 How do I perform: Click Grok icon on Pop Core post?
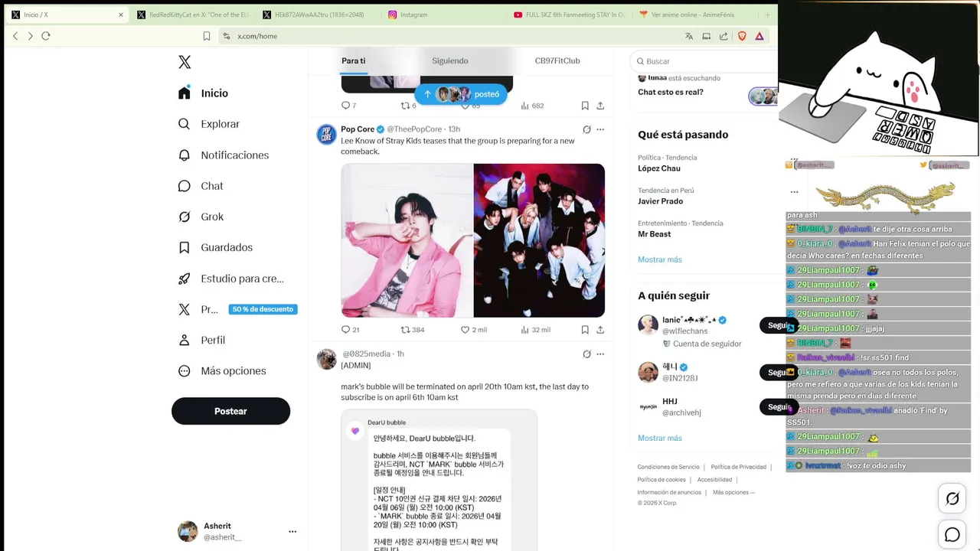point(586,129)
